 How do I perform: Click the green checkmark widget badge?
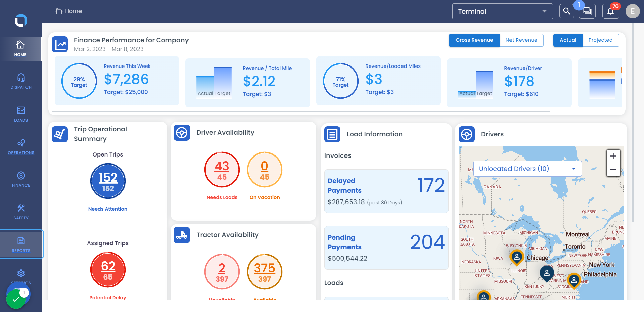(16, 299)
